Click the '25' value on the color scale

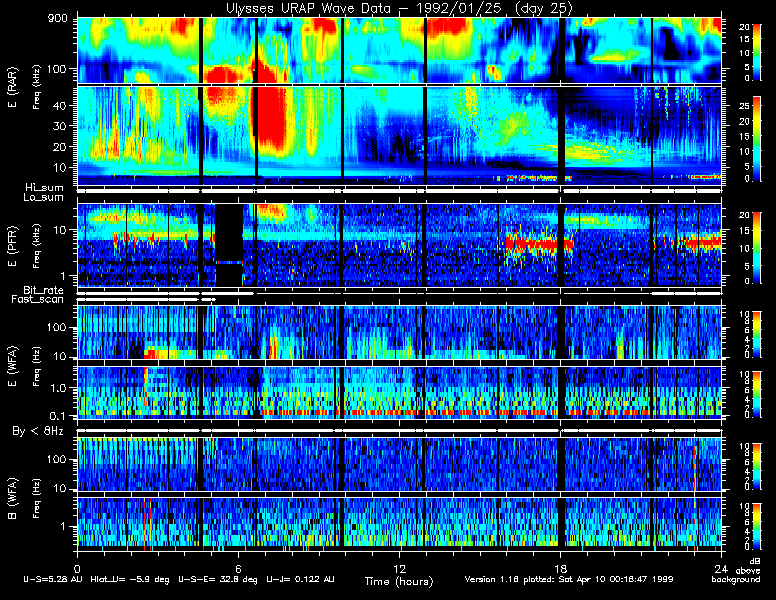coord(744,106)
